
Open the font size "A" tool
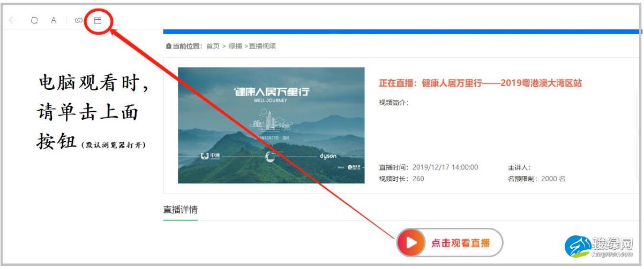click(54, 20)
